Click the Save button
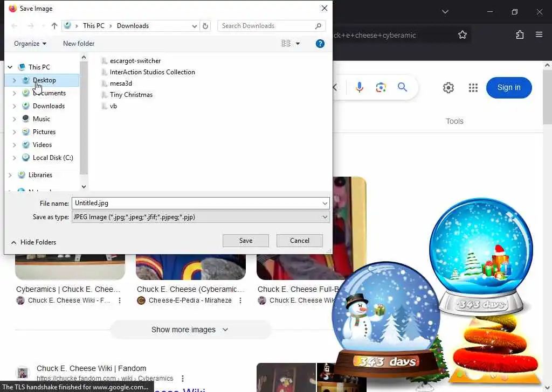Screen dimensions: 552x392 [x=246, y=241]
